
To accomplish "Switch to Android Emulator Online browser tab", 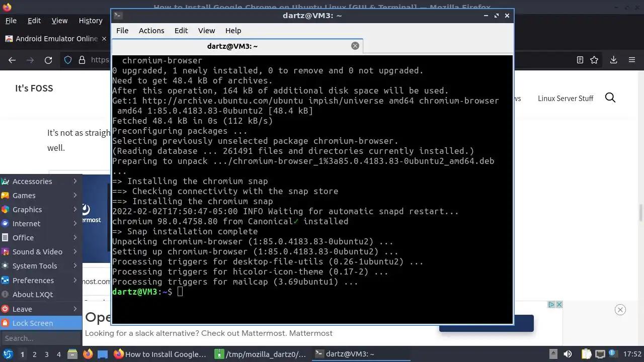I will 55,39.
